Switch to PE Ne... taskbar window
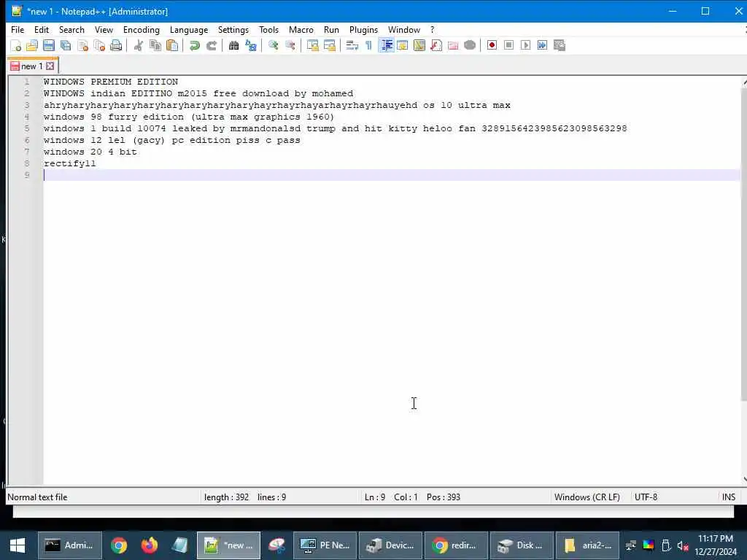 click(325, 545)
